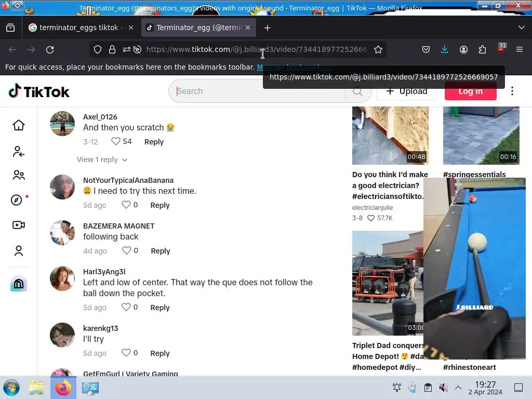Like karenkg13's comment heart
The height and width of the screenshot is (399, 532).
click(126, 353)
